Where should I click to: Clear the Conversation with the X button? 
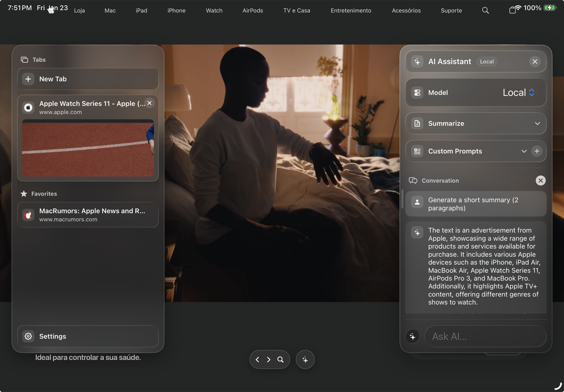pyautogui.click(x=541, y=180)
